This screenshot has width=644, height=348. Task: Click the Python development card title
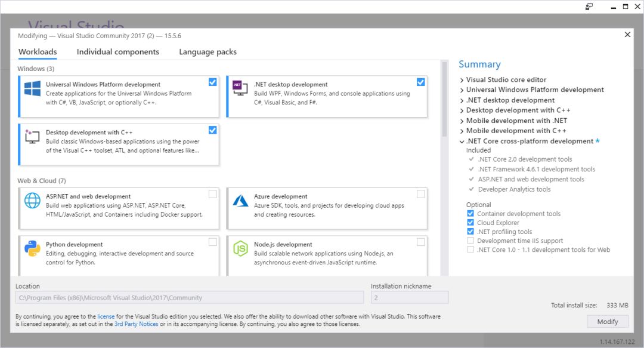pyautogui.click(x=75, y=244)
